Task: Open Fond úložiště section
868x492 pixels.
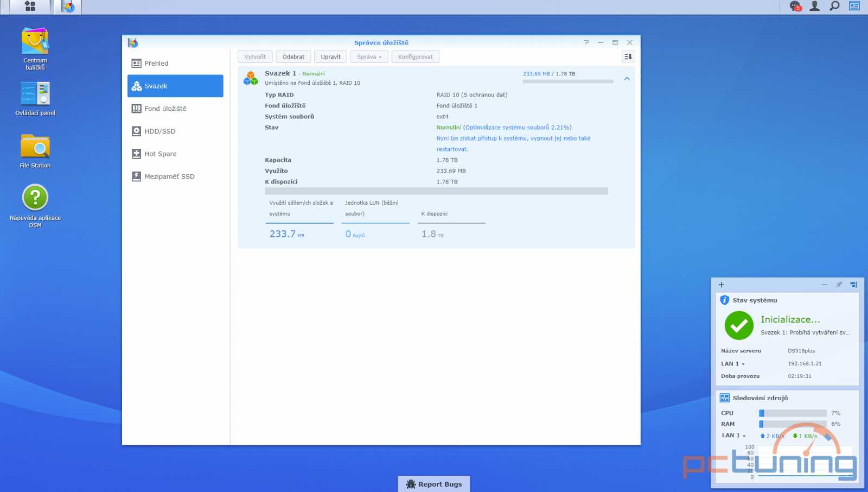Action: [175, 109]
